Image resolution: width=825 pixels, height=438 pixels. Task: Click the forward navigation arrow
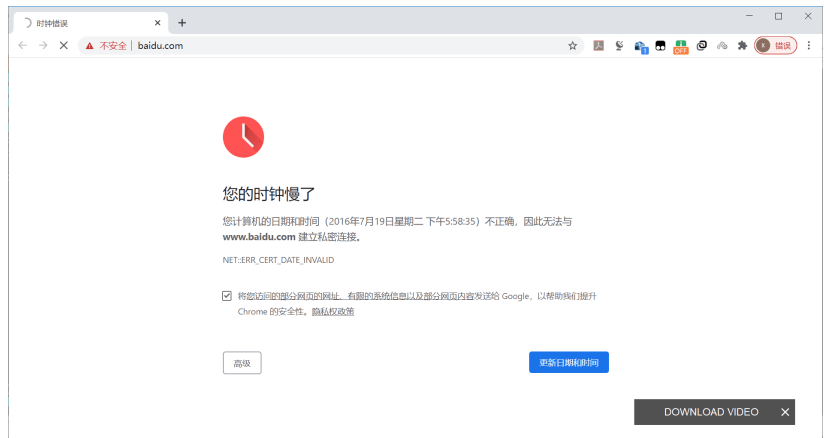tap(43, 46)
